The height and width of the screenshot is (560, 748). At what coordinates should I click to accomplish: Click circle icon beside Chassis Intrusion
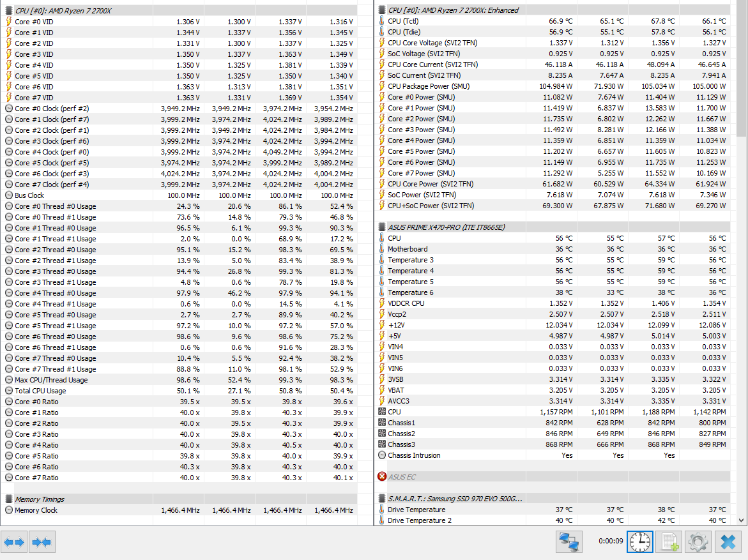click(x=381, y=455)
